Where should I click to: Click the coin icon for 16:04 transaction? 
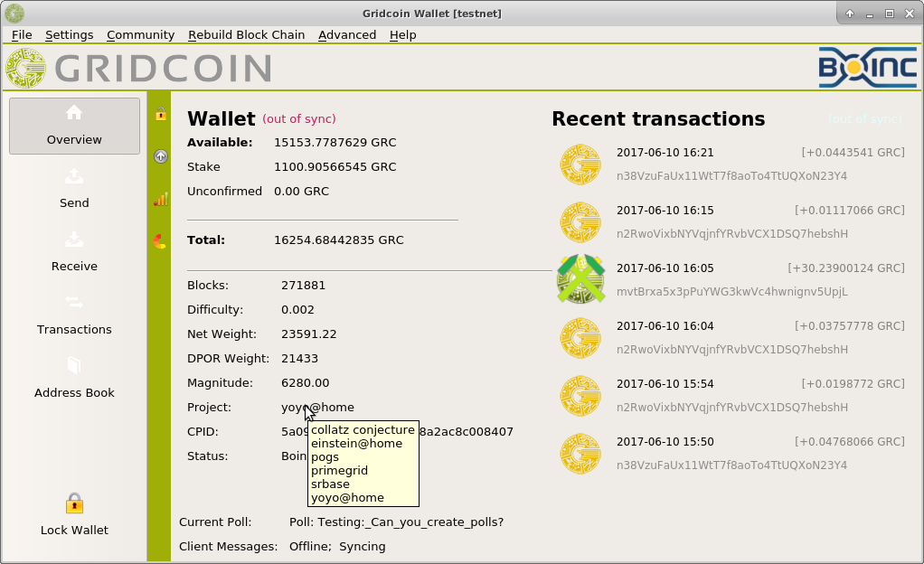click(x=580, y=338)
